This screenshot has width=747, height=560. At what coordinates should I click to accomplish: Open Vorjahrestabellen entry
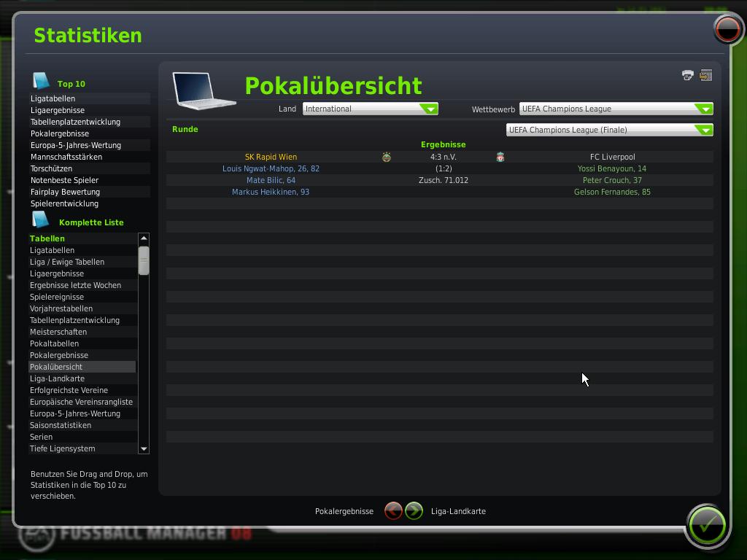point(61,308)
